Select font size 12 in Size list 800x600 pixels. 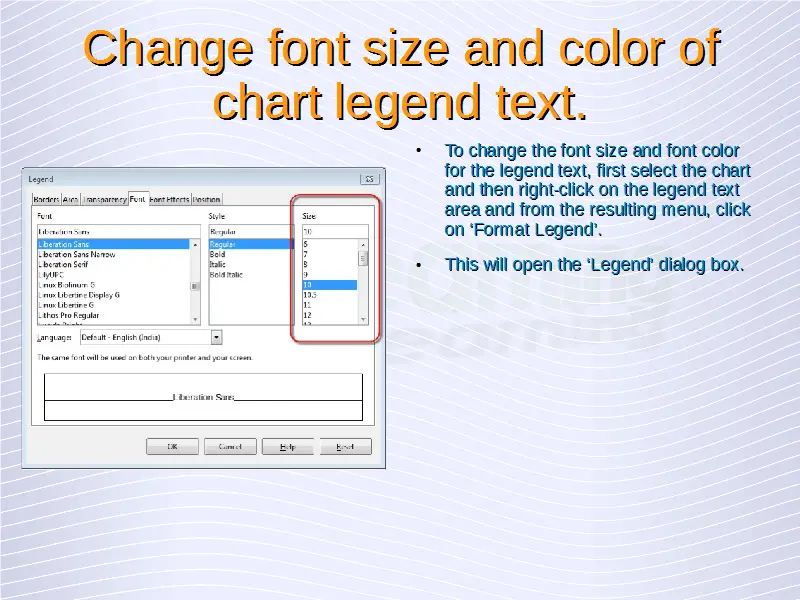[307, 315]
